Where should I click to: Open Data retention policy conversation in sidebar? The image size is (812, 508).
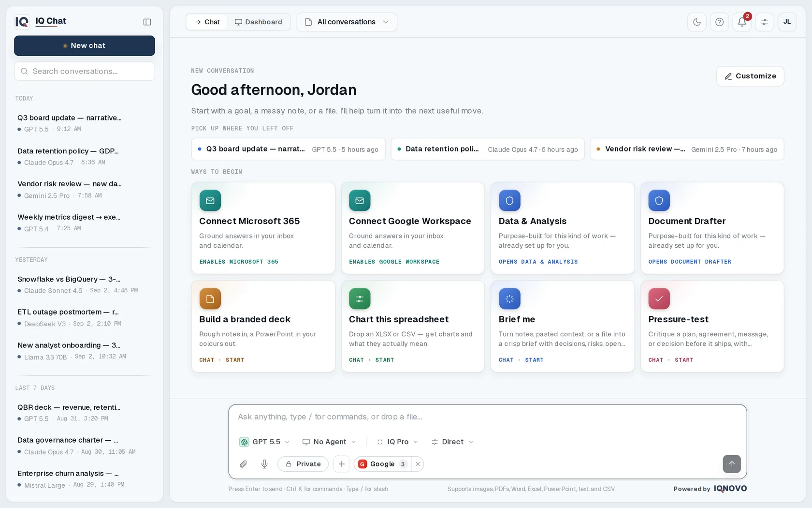click(x=85, y=156)
